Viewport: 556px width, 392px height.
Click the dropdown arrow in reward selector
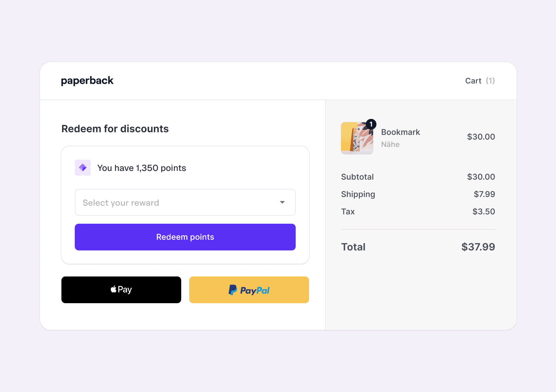point(282,202)
